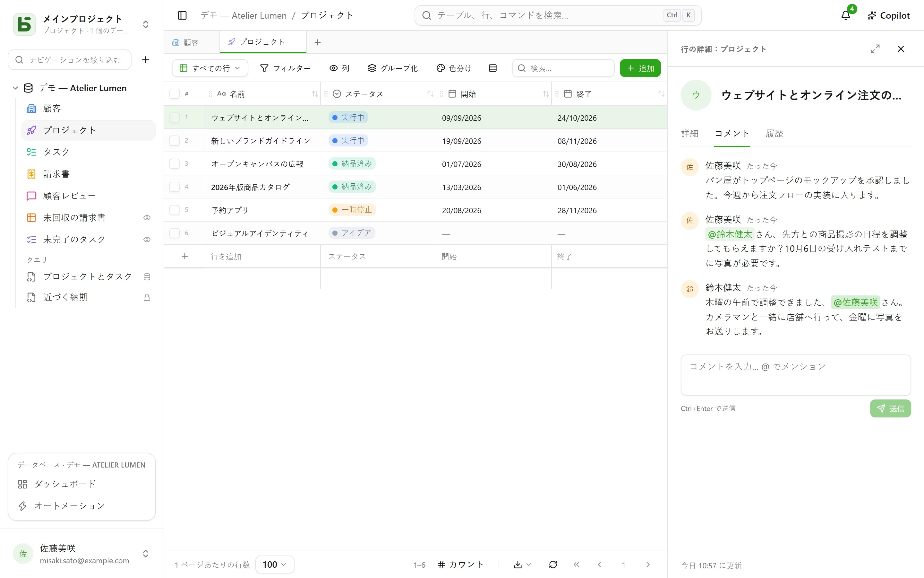The height and width of the screenshot is (578, 924).
Task: Focus the comment input box
Action: click(x=796, y=375)
